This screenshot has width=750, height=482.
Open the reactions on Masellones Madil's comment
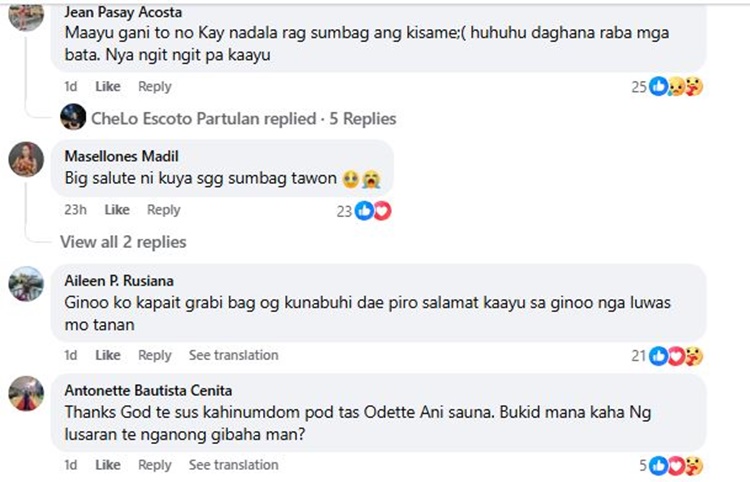click(x=373, y=210)
